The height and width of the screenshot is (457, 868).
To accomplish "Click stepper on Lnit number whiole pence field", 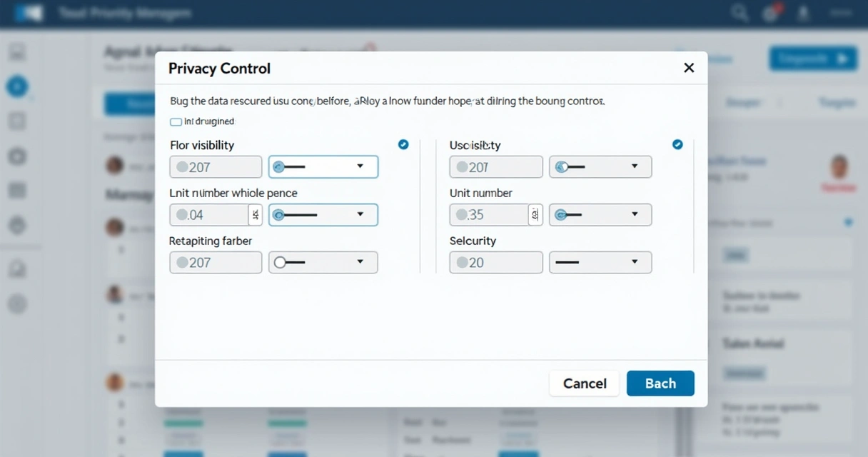I will (256, 215).
